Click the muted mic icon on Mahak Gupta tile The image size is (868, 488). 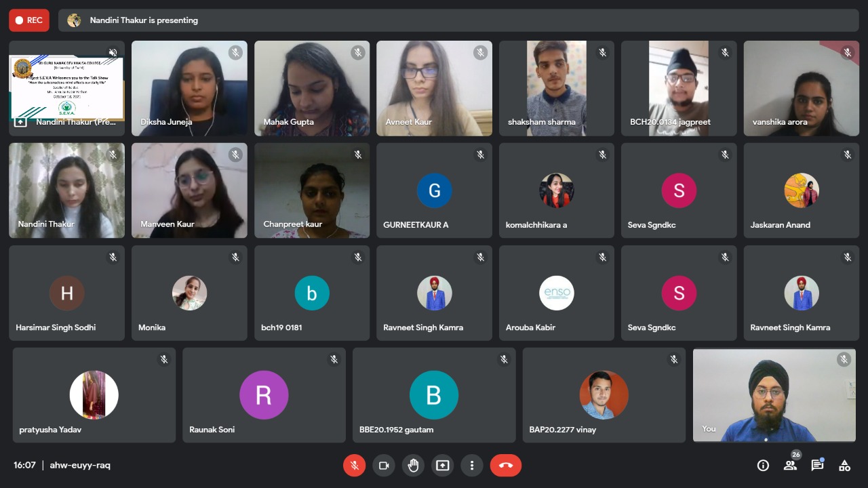pyautogui.click(x=357, y=52)
